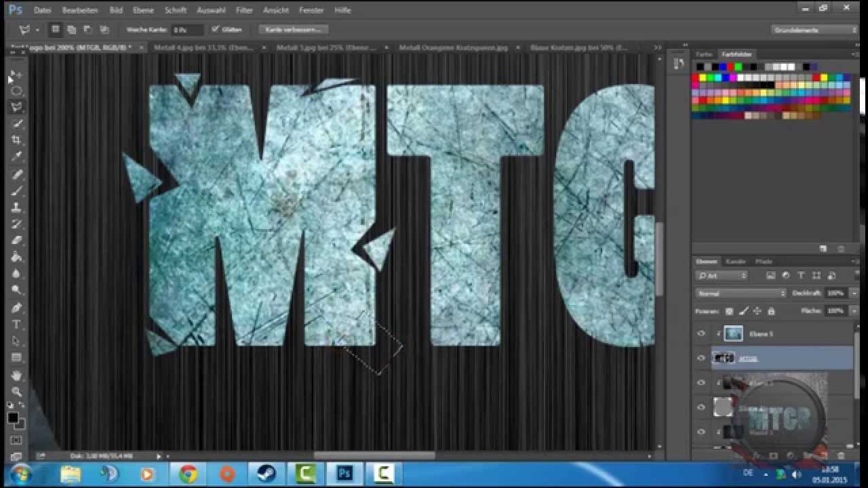Hide the Ebene 5 layer

coord(701,333)
